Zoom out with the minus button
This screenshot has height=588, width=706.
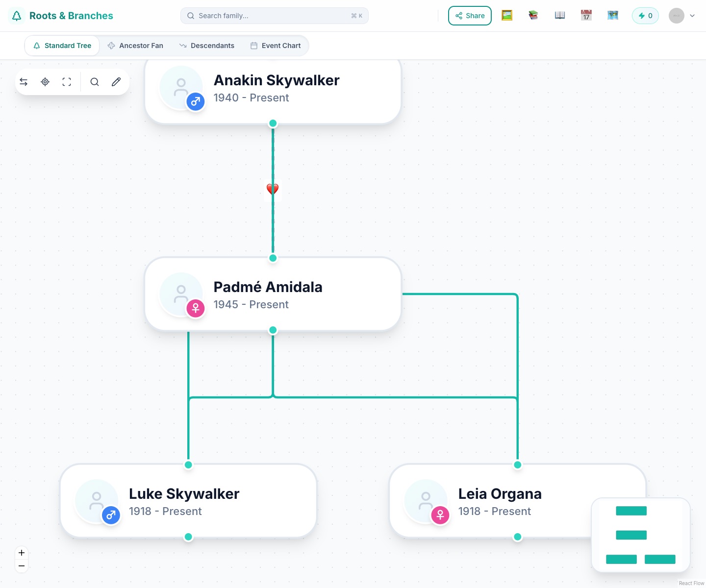pos(22,566)
